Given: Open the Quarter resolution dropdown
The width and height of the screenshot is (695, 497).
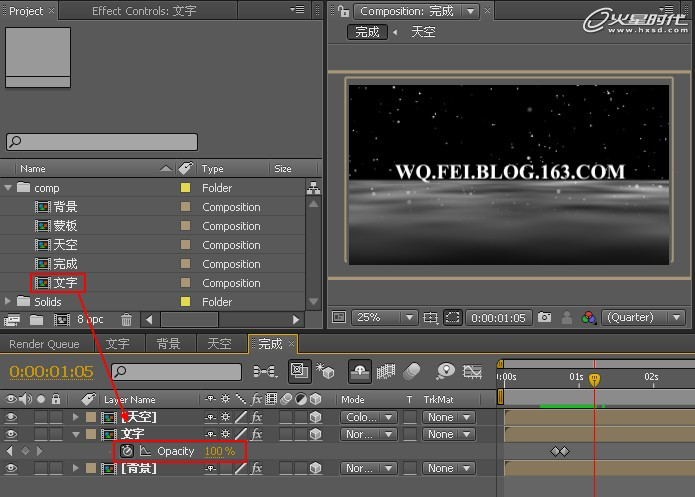Looking at the screenshot, I should pyautogui.click(x=643, y=317).
